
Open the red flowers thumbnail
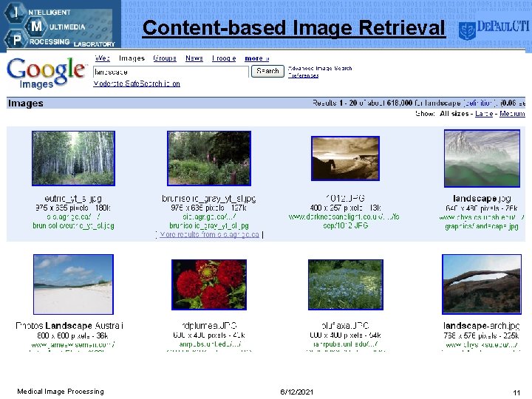(x=209, y=284)
